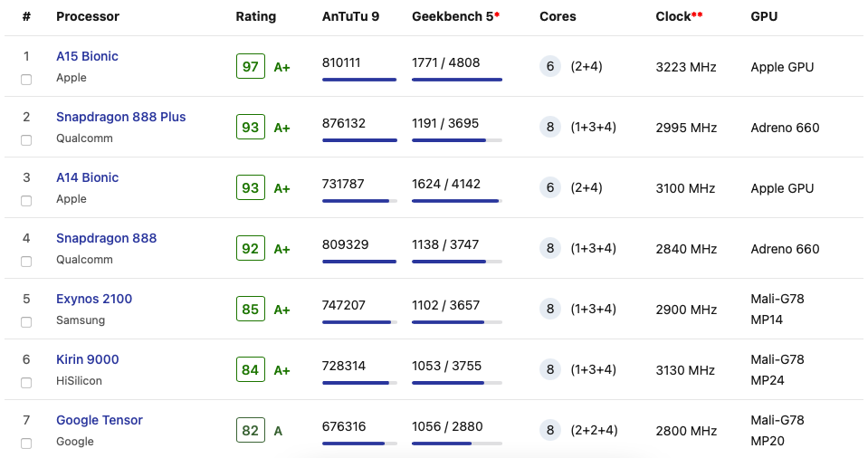Click the Snapdragon 888 link in row 4
This screenshot has height=458, width=868.
[x=106, y=238]
